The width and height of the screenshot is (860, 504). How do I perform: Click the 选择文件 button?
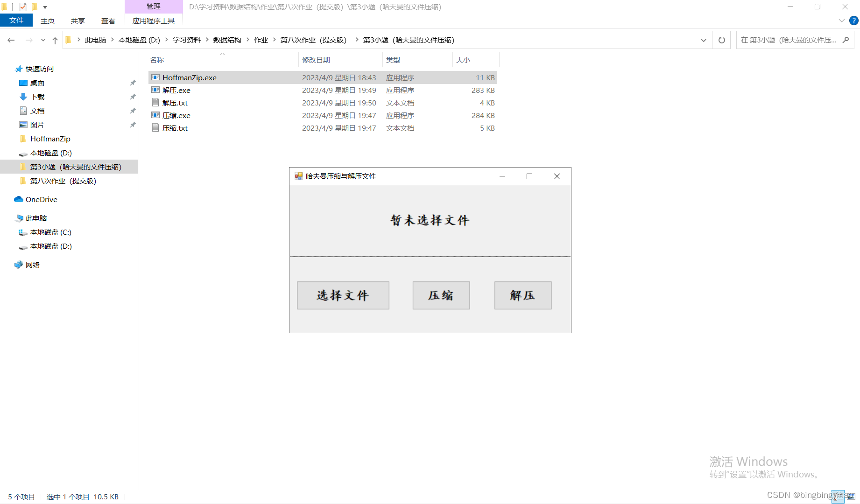tap(343, 295)
